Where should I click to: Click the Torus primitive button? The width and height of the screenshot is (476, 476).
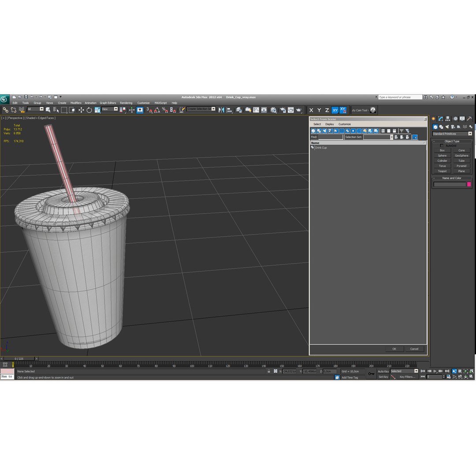click(442, 166)
